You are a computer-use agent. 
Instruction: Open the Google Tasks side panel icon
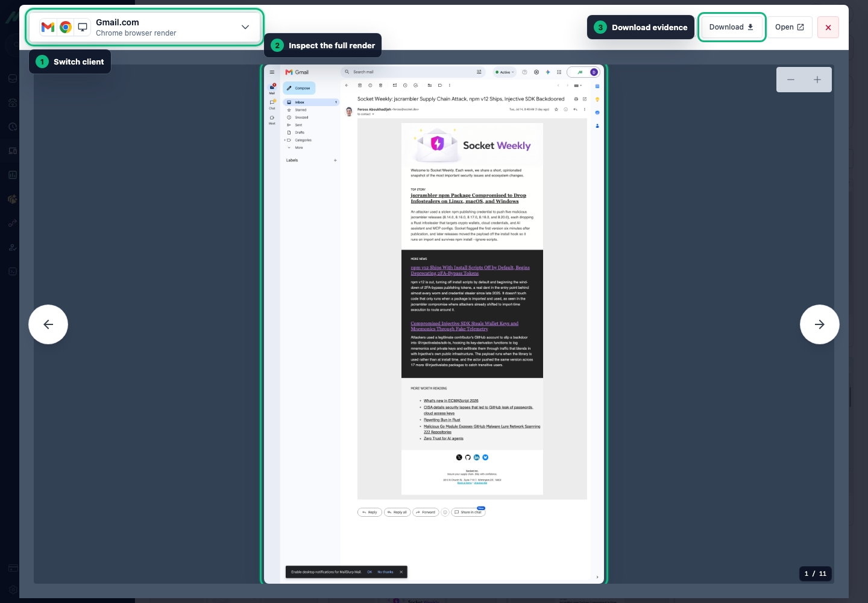click(x=597, y=113)
